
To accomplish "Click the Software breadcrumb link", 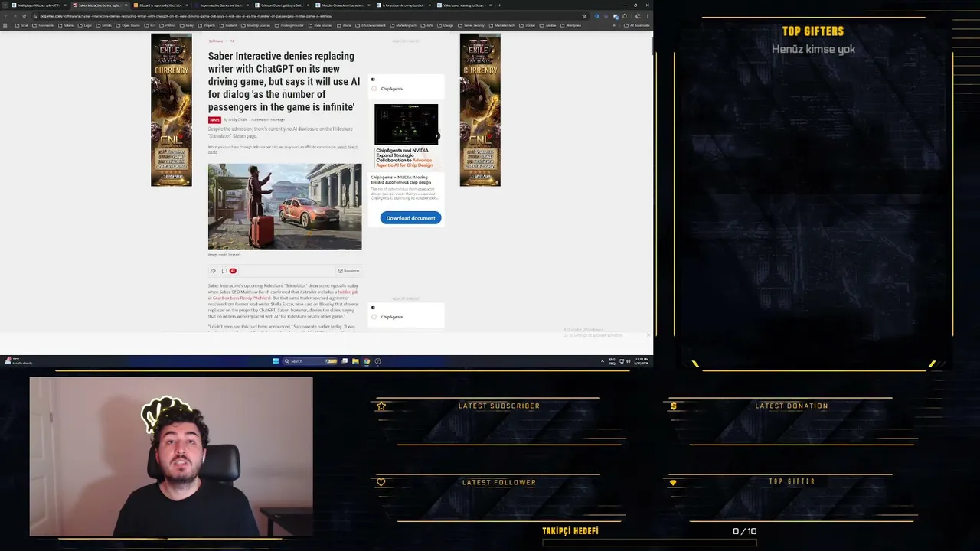I will pyautogui.click(x=215, y=41).
